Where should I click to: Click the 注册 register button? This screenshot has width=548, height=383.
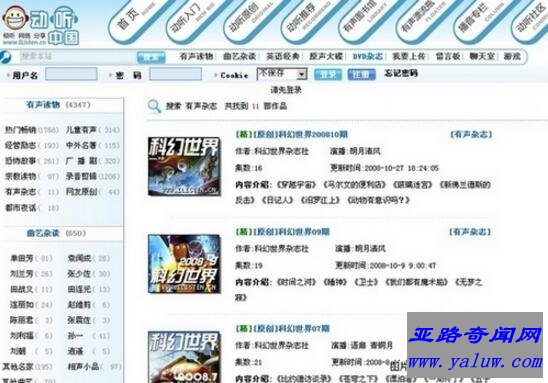click(361, 74)
